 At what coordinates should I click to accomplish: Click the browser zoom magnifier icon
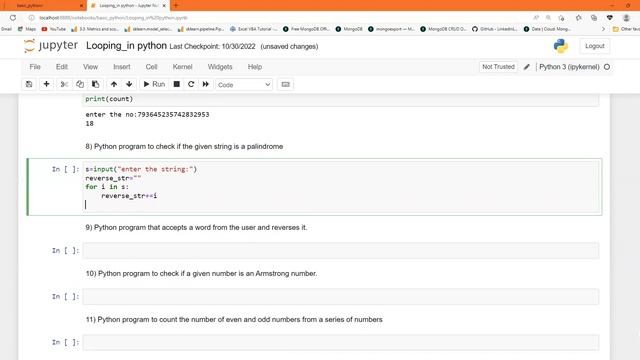549,18
